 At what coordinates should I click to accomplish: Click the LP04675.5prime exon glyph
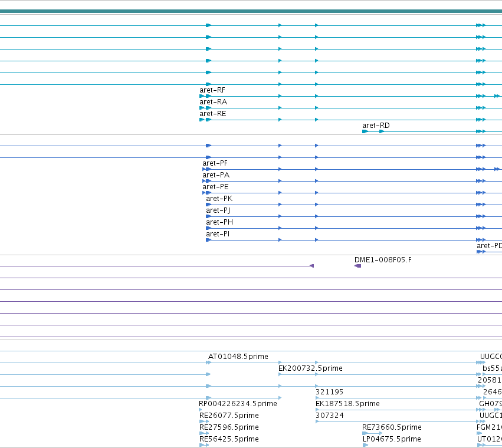[365, 445]
